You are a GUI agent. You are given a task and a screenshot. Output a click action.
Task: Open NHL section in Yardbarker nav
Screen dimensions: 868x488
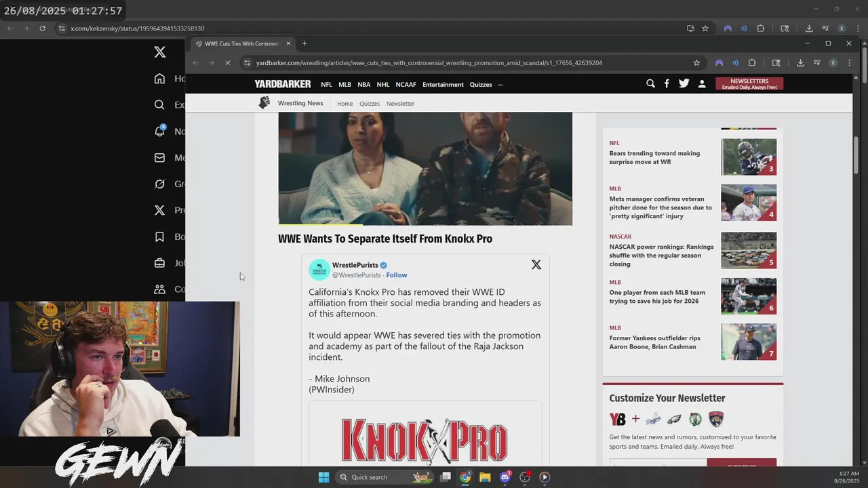coord(383,85)
